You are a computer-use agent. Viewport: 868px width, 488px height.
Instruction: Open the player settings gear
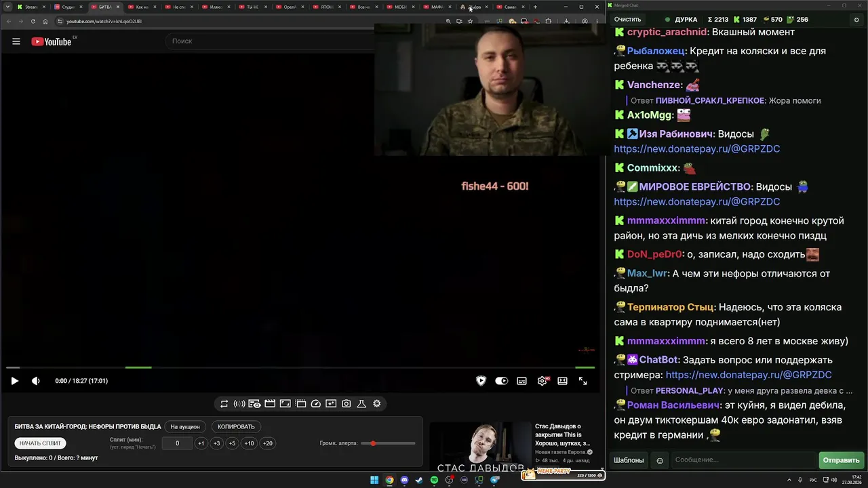point(542,381)
